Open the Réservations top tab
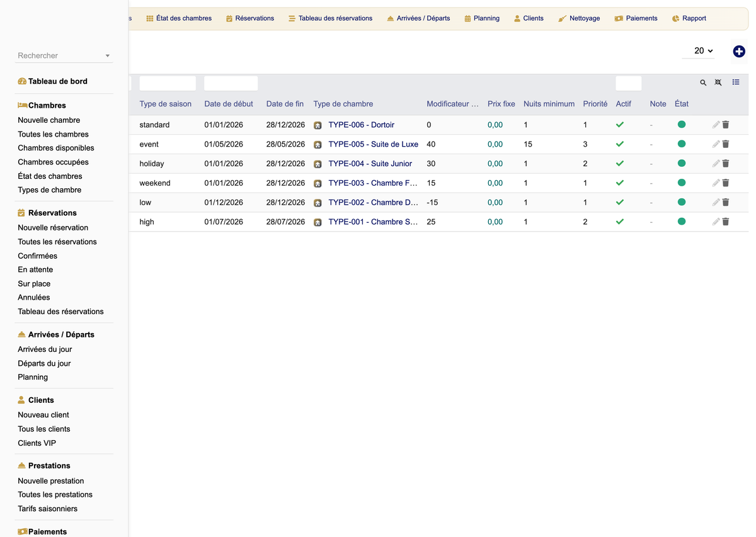The height and width of the screenshot is (537, 756). click(250, 18)
